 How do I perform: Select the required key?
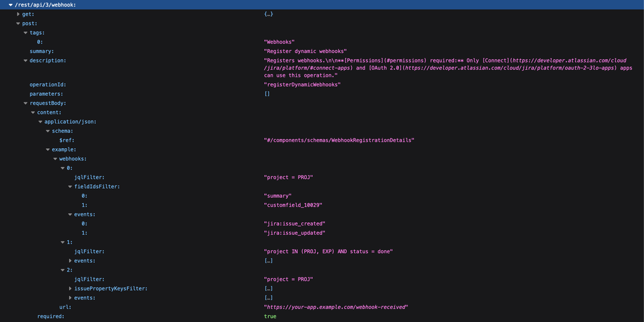coord(50,317)
